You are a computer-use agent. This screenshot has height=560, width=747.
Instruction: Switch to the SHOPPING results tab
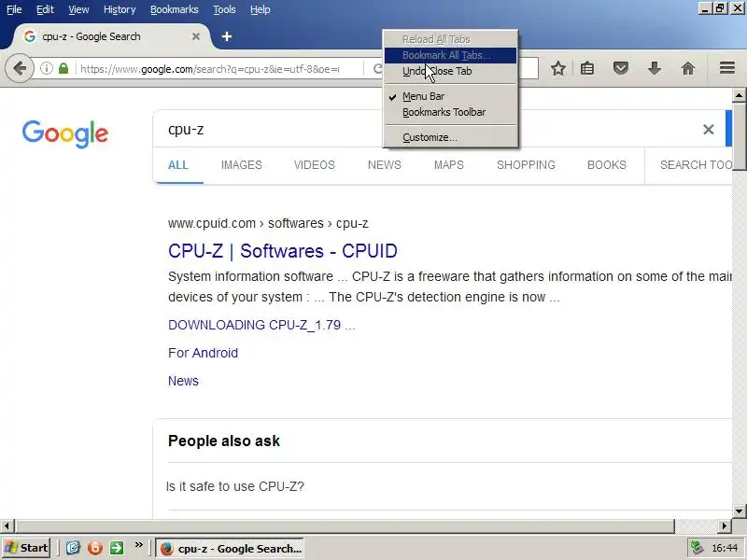(x=526, y=165)
